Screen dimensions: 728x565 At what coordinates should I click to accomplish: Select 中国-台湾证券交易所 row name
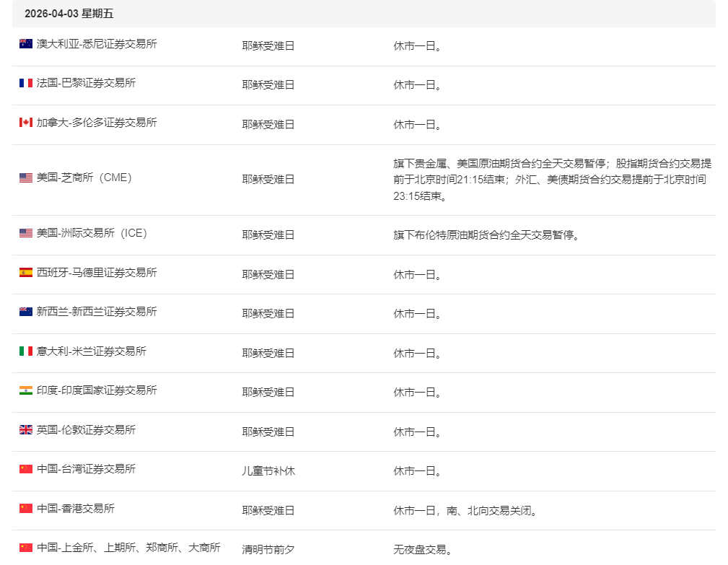click(86, 468)
